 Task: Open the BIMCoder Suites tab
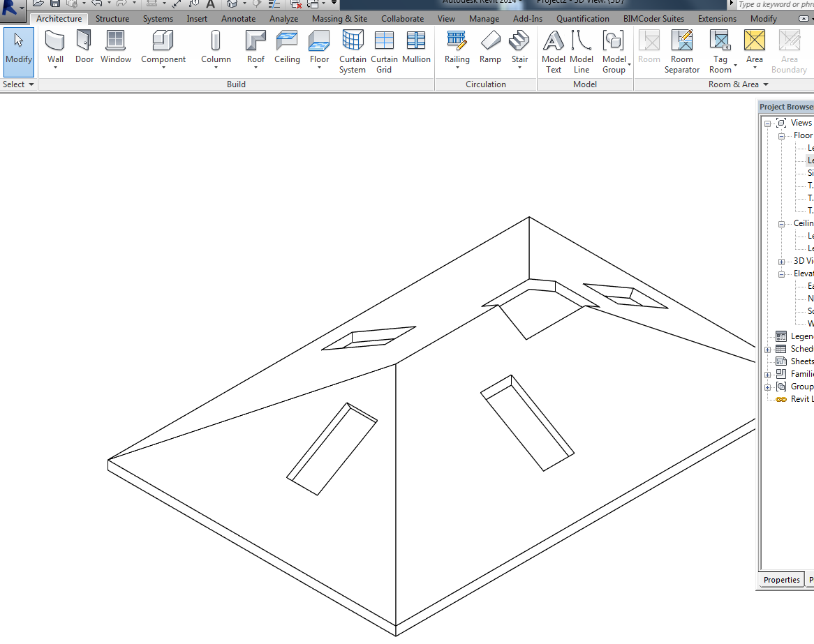pos(653,19)
